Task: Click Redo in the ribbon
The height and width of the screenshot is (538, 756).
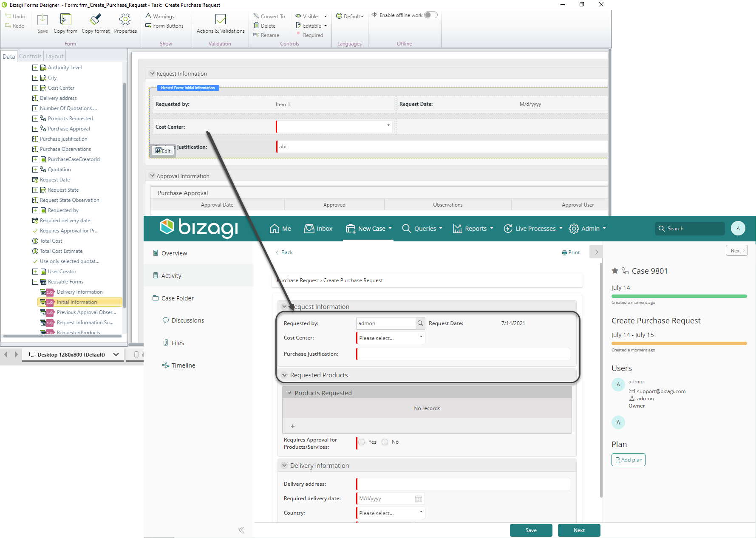Action: [x=15, y=26]
